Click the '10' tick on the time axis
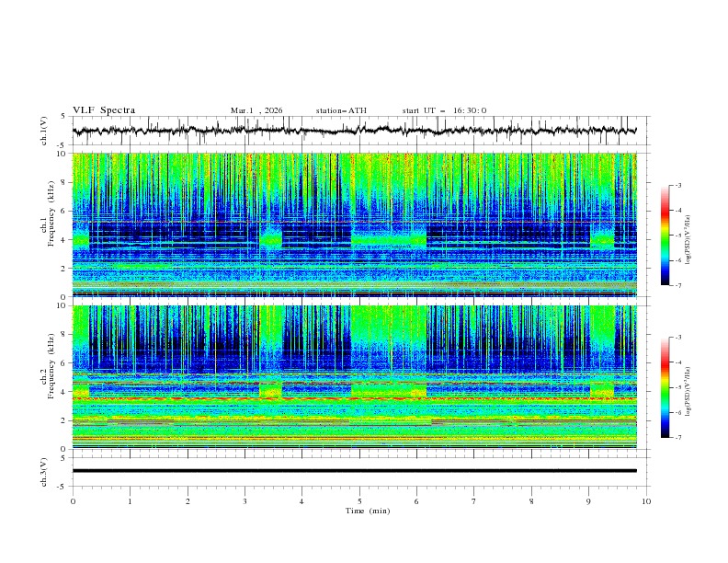Viewport: 728px width, 563px height. coord(646,501)
